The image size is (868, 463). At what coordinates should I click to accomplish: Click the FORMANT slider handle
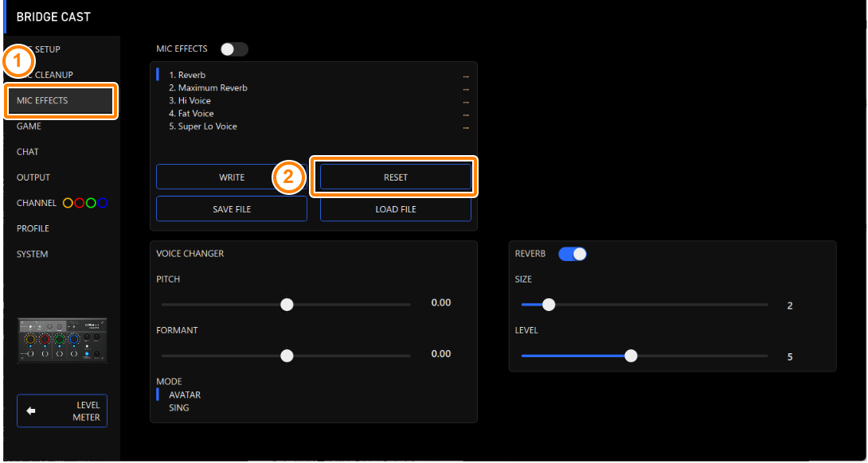click(x=286, y=356)
